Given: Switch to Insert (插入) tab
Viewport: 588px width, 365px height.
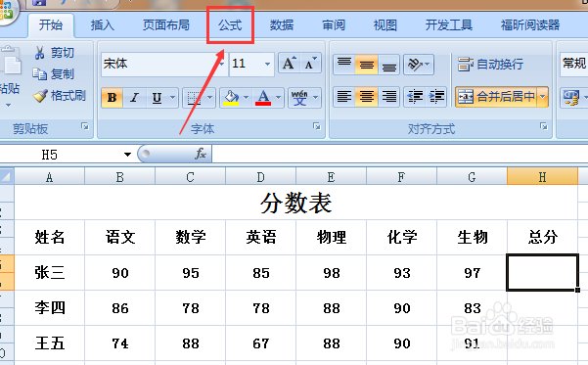Looking at the screenshot, I should pos(103,25).
